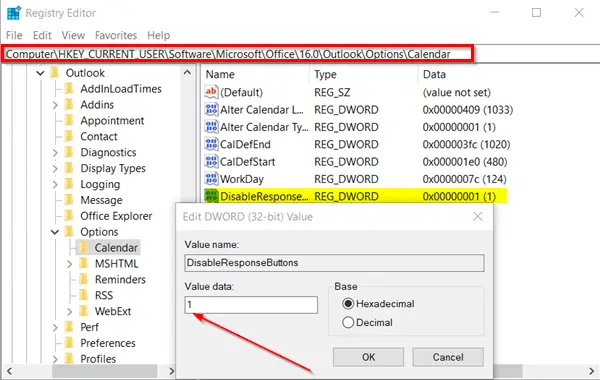
Task: Expand the Display Types tree node
Action: coord(55,168)
